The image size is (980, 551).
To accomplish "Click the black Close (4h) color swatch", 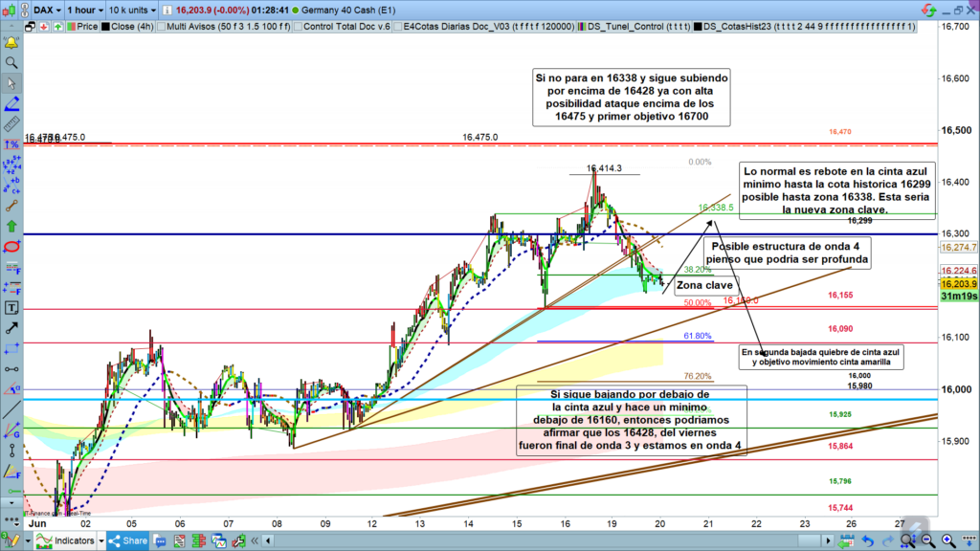I will [102, 27].
